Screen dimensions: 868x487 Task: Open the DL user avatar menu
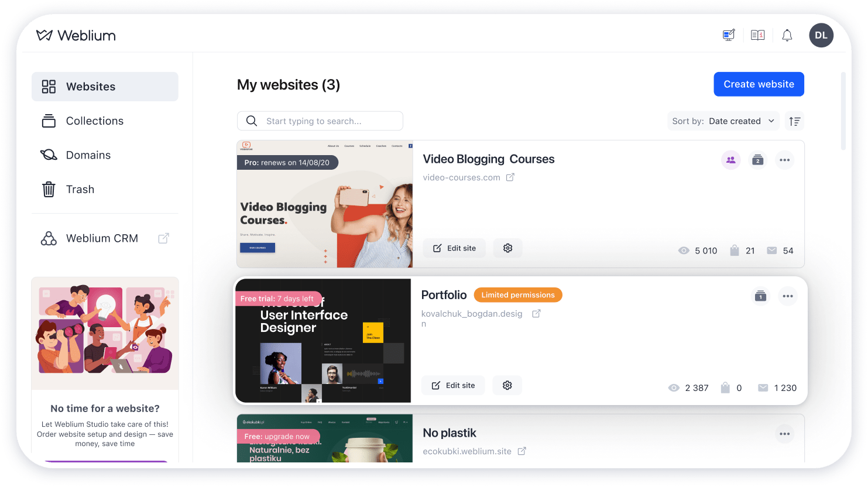821,35
